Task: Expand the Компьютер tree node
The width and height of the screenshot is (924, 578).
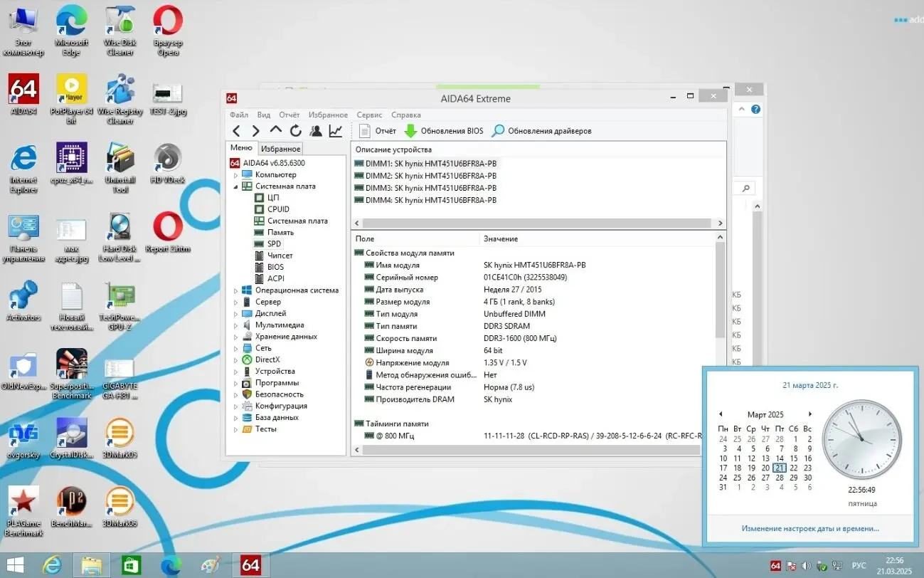Action: coord(236,174)
